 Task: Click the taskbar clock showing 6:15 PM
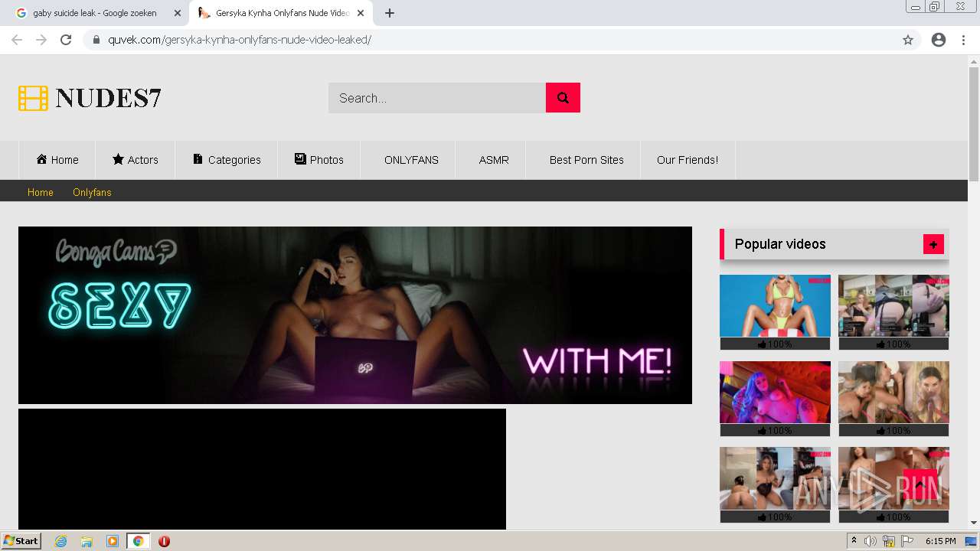coord(940,541)
